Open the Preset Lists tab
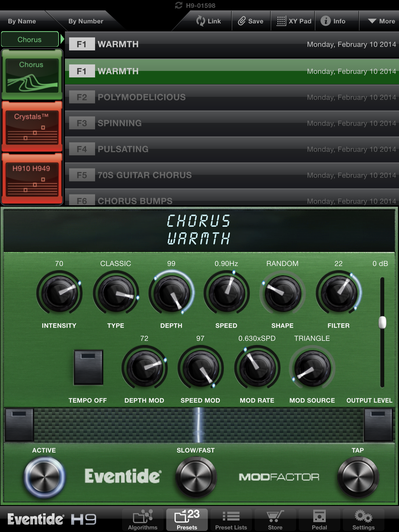This screenshot has height=532, width=399. pyautogui.click(x=231, y=520)
